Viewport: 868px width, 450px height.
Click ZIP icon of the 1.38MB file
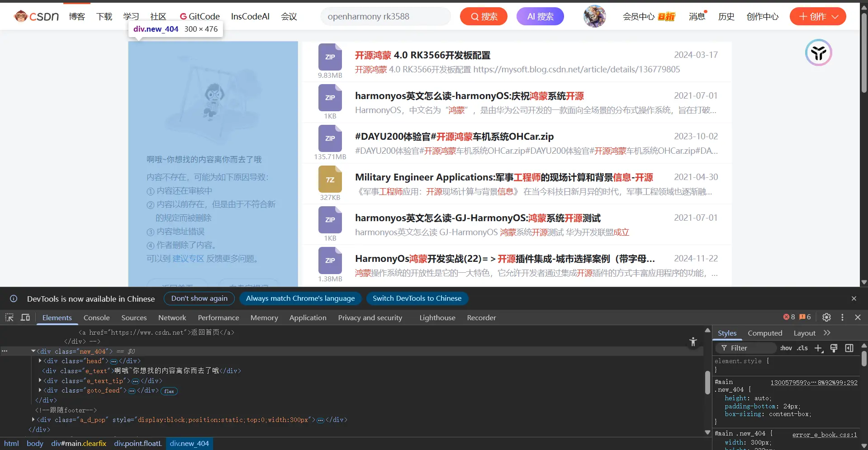(x=330, y=261)
